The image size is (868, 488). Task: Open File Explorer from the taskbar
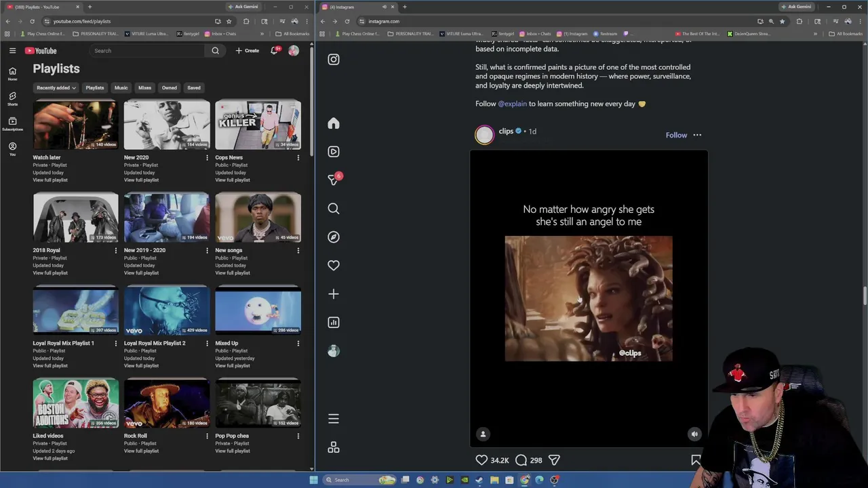[494, 480]
